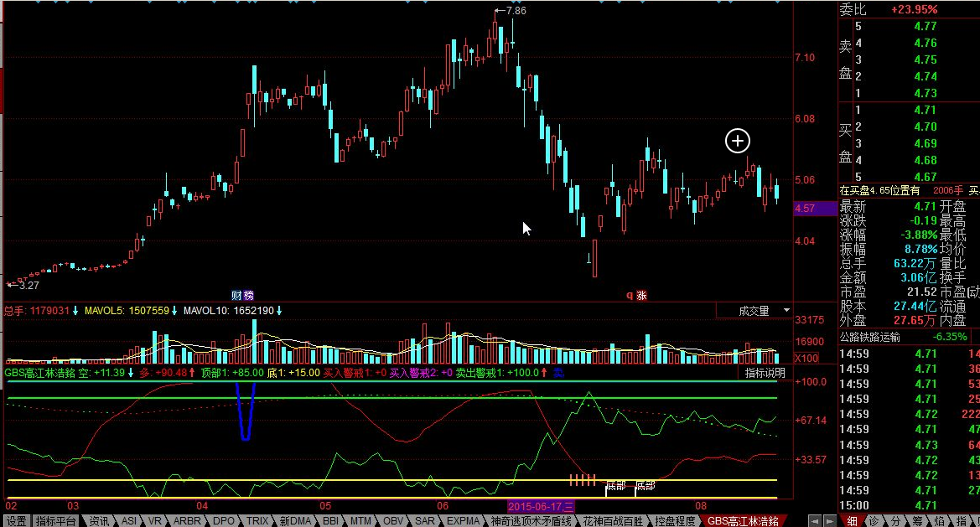Select the SAR indicator tab
This screenshot has width=980, height=527.
[425, 521]
